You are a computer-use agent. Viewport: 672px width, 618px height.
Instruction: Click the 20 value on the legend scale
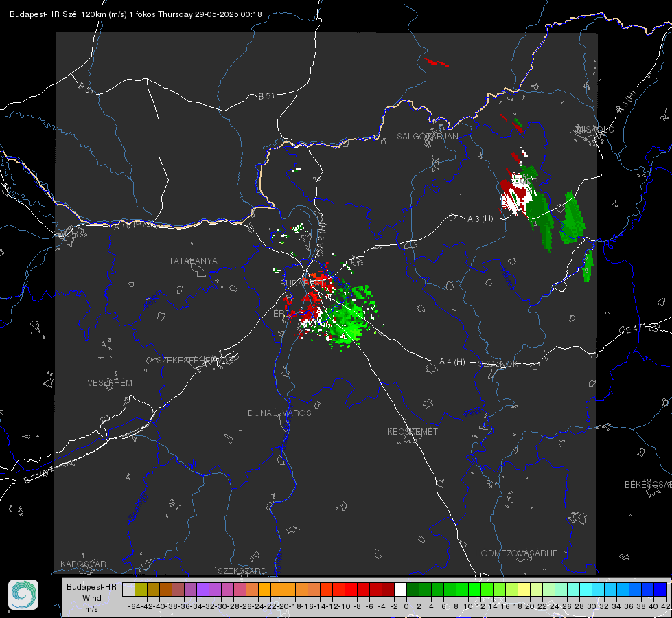(x=530, y=606)
